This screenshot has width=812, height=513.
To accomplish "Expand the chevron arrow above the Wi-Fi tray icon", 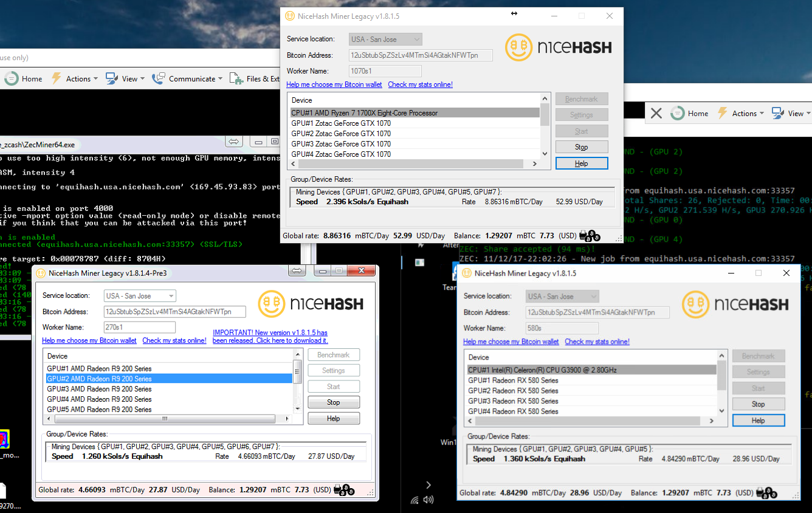I will pos(428,484).
